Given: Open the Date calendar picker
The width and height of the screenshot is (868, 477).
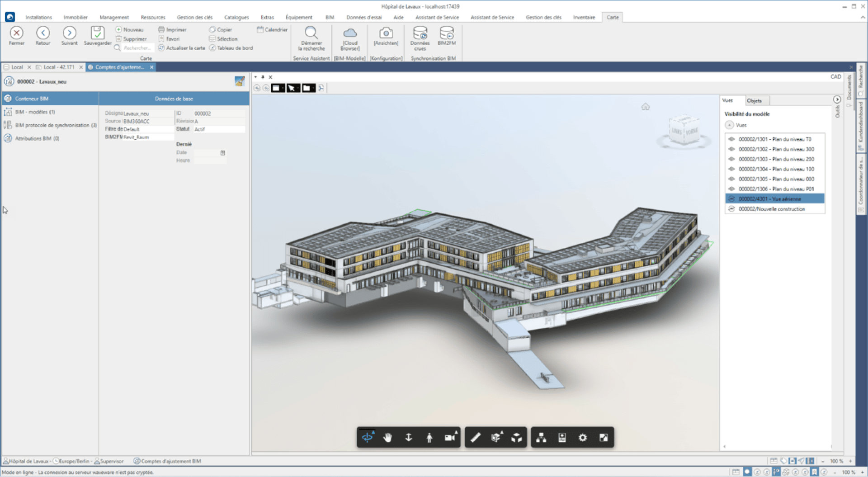Looking at the screenshot, I should tap(222, 153).
